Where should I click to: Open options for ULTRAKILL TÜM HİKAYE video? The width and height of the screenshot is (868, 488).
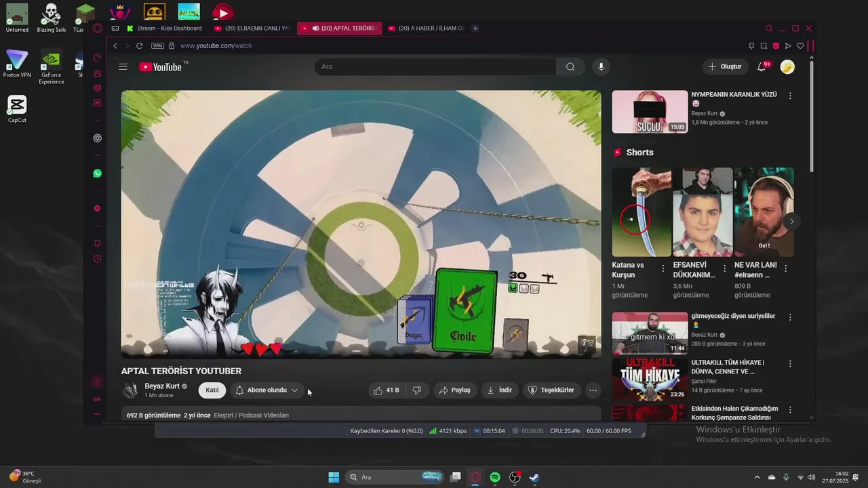[790, 364]
